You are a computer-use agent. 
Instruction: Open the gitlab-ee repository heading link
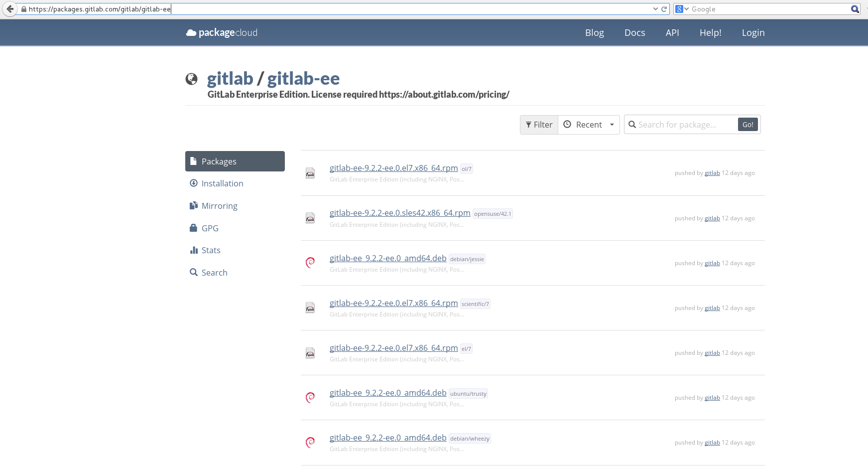click(x=303, y=79)
